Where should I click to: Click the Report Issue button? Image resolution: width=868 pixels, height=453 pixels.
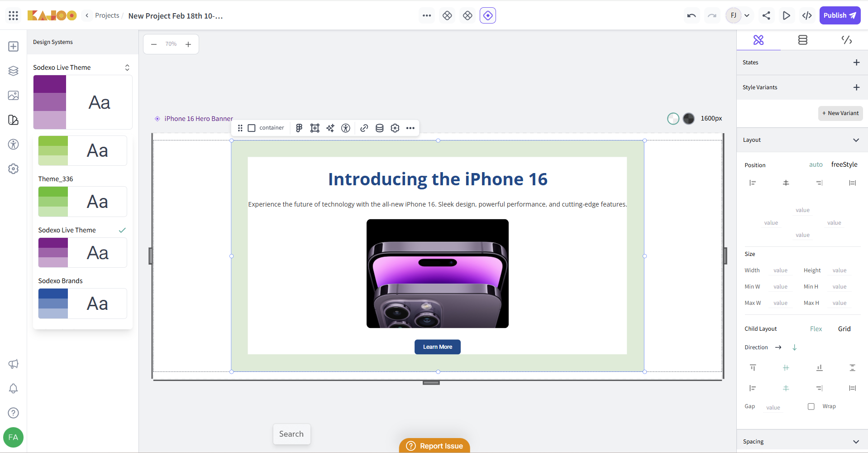click(434, 446)
